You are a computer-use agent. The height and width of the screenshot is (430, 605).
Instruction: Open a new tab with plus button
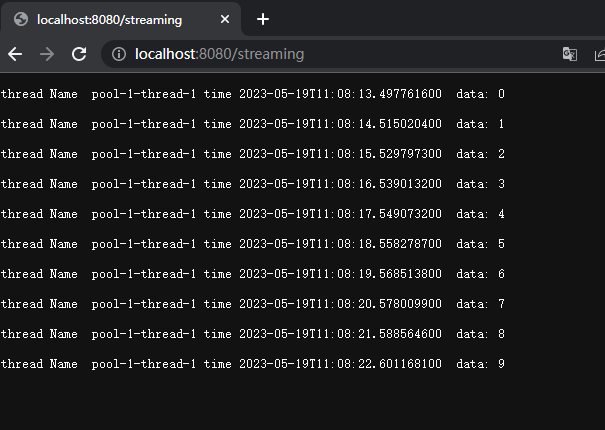click(x=263, y=19)
